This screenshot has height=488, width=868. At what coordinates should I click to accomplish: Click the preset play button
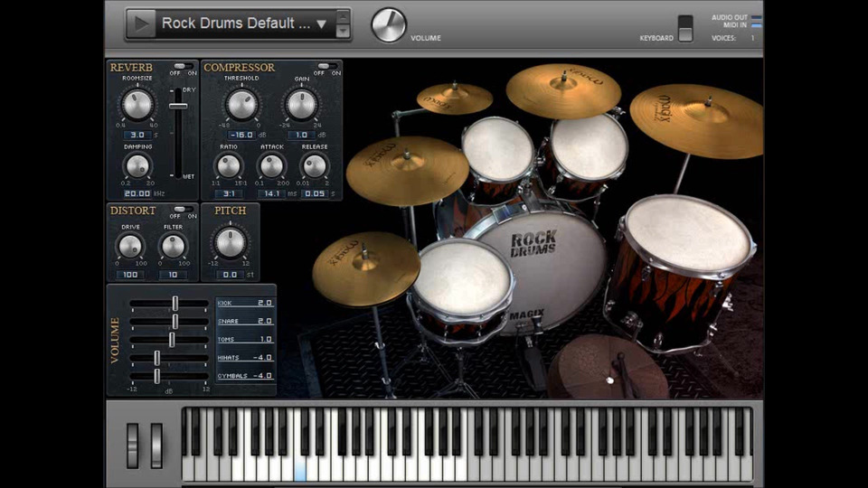(x=141, y=23)
